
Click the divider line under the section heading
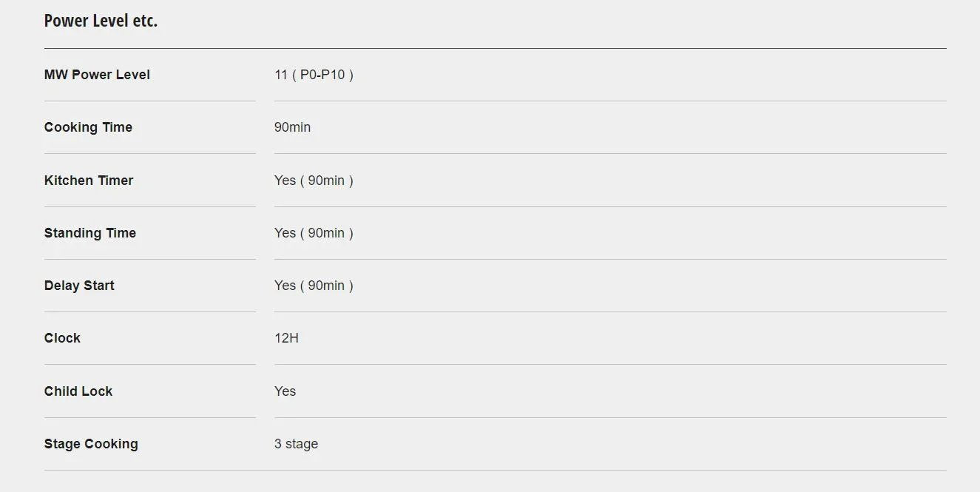coord(495,49)
